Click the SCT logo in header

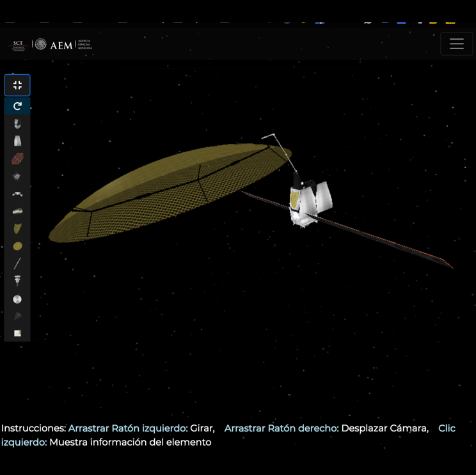click(17, 45)
